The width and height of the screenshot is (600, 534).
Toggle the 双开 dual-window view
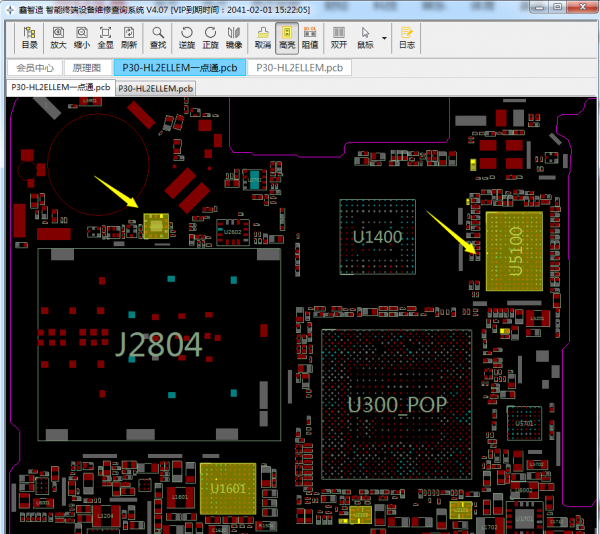[340, 38]
